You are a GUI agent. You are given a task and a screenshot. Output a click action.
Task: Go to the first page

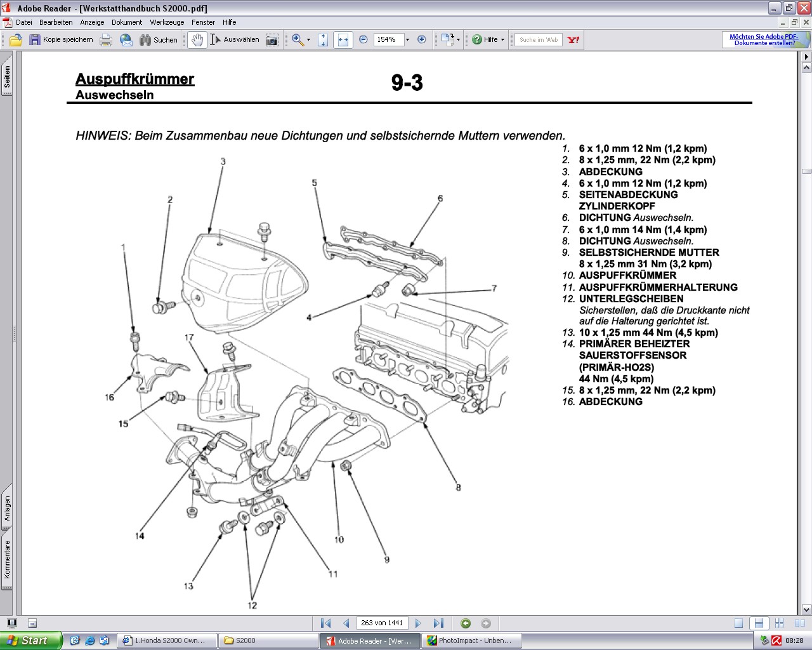coord(326,623)
